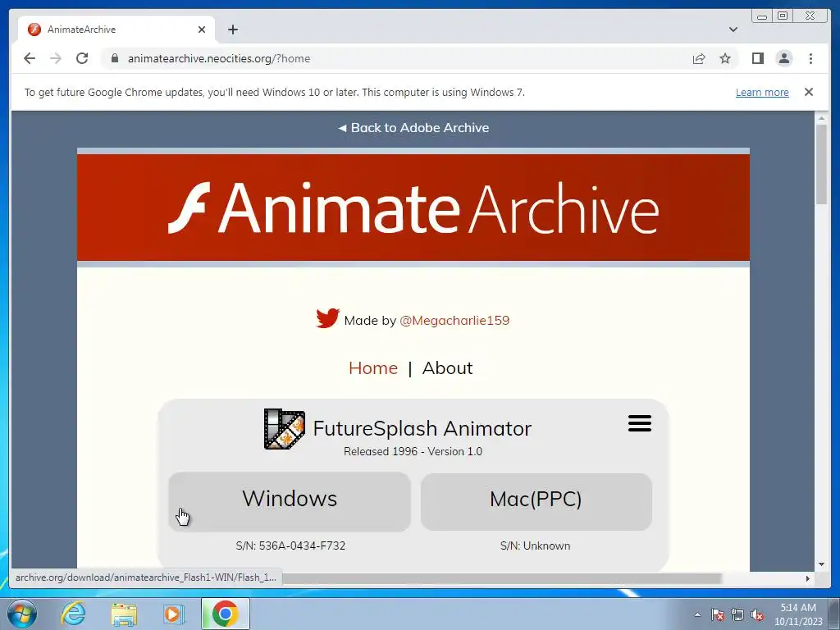Click the network tray icon
Image resolution: width=840 pixels, height=630 pixels.
[737, 614]
